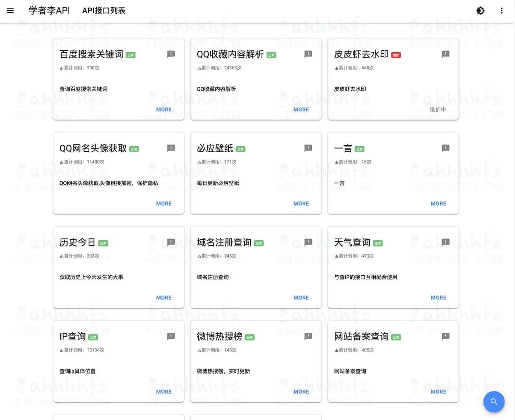Click feedback icon on 历史今日 card
The width and height of the screenshot is (515, 420).
pos(171,242)
